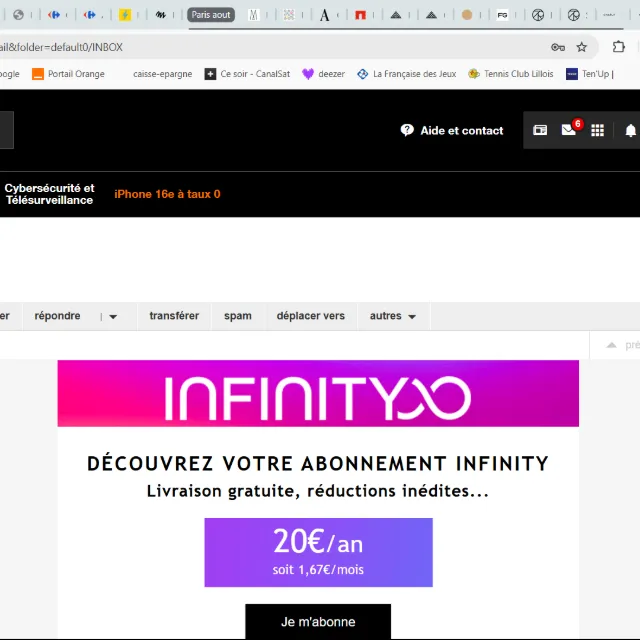Open the Ten'Up bookmark
Viewport: 640px width, 640px height.
click(590, 74)
